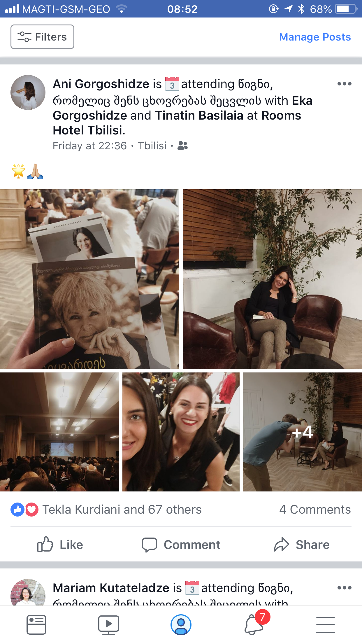Screen dimensions: 362x644
Task: Open Mariam Kutateladze's profile picture
Action: coord(28,592)
